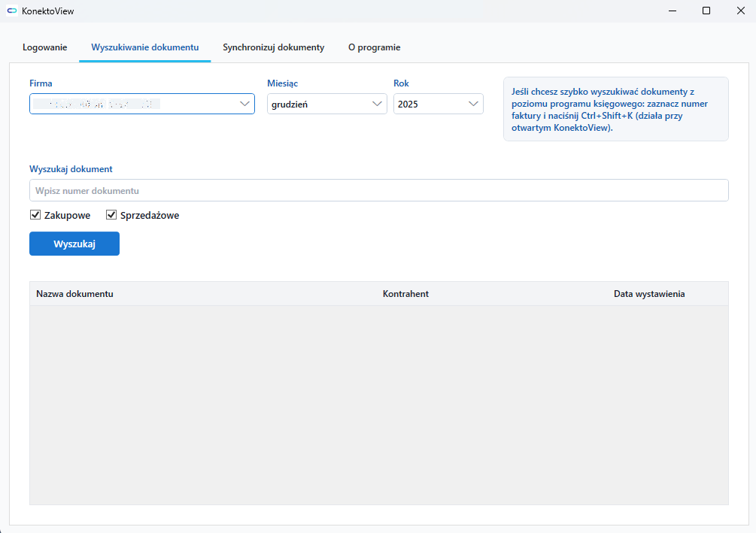Go to the O programie tab
The height and width of the screenshot is (533, 756).
pos(374,47)
